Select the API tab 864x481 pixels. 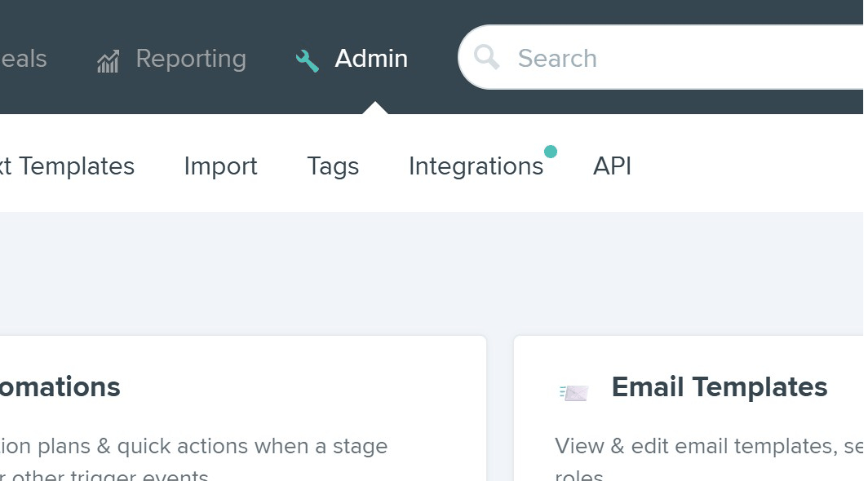pos(612,166)
